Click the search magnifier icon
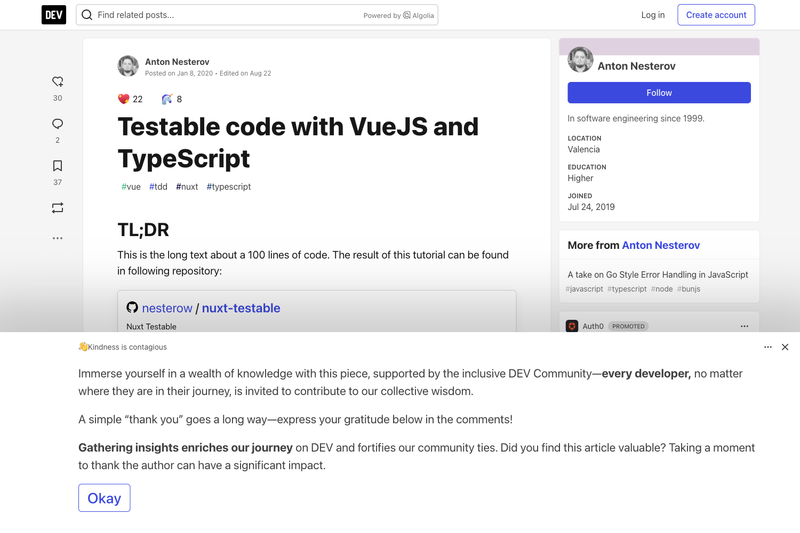Viewport: 800px width, 533px height. coord(87,15)
